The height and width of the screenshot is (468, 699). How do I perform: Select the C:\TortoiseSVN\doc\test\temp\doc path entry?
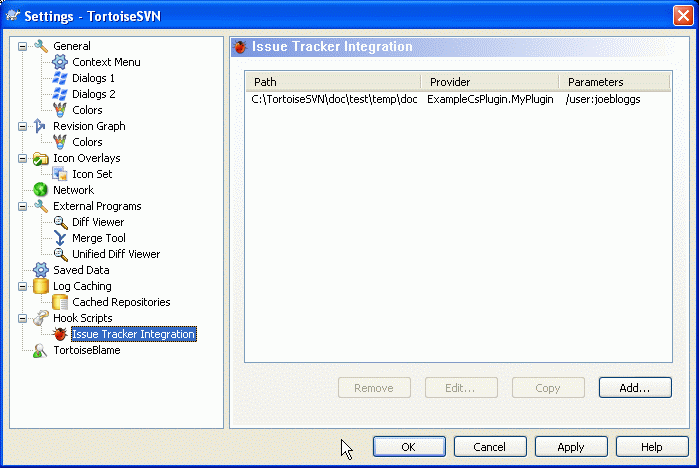[x=334, y=99]
